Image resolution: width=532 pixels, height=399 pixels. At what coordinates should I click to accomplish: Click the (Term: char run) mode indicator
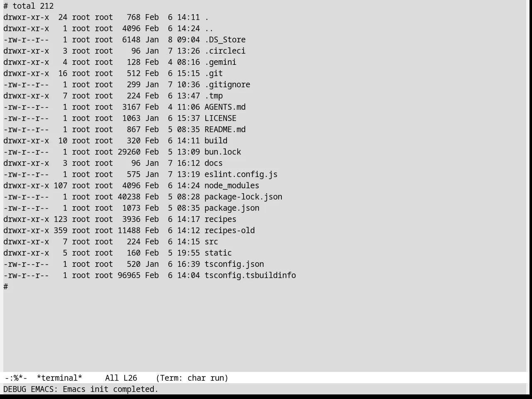point(192,378)
